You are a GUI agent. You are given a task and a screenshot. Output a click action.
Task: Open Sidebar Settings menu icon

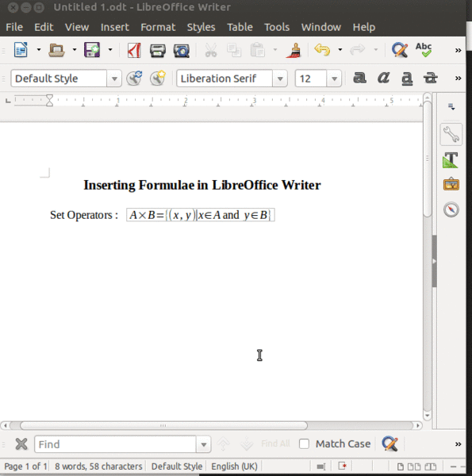[451, 107]
